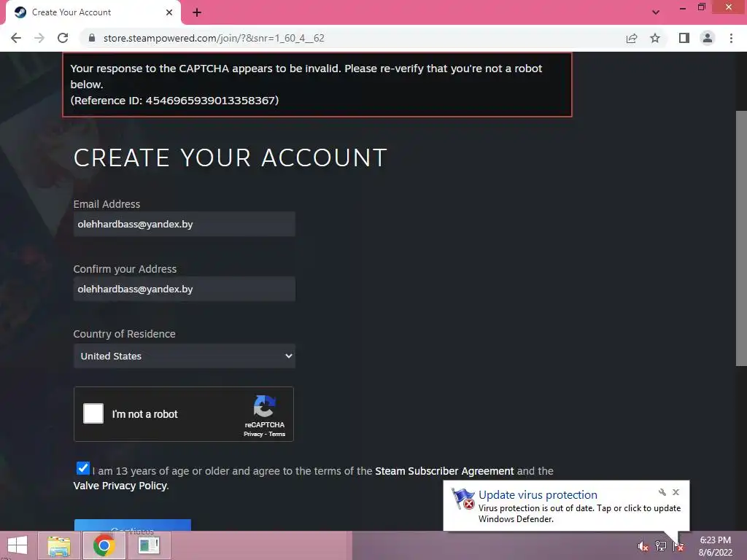Open the Chrome three-dot menu
The width and height of the screenshot is (747, 560).
(731, 38)
